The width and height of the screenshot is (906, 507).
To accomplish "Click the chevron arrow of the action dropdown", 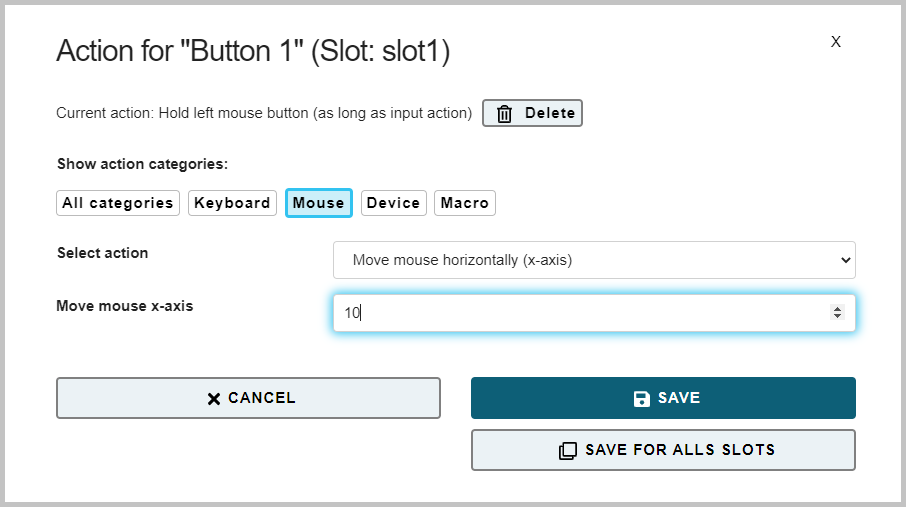I will pos(845,260).
